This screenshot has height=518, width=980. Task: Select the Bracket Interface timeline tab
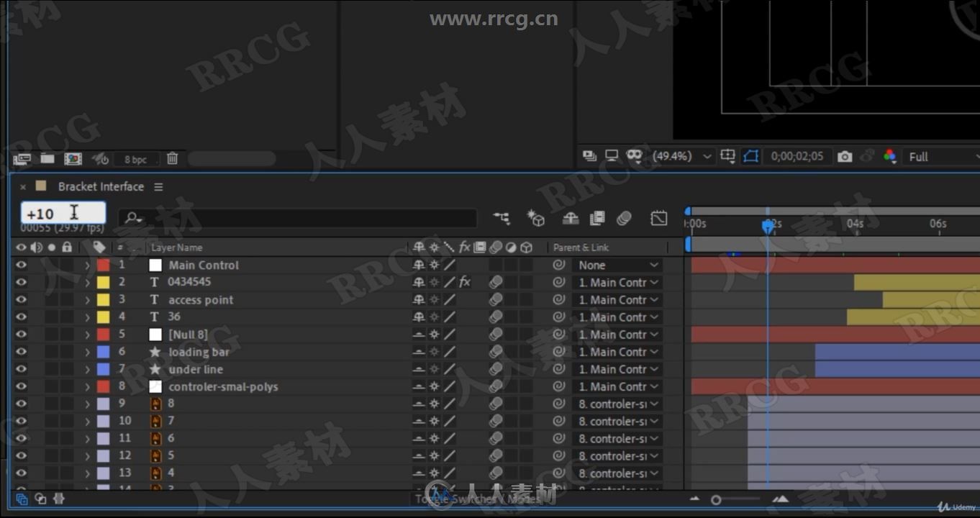(x=101, y=186)
